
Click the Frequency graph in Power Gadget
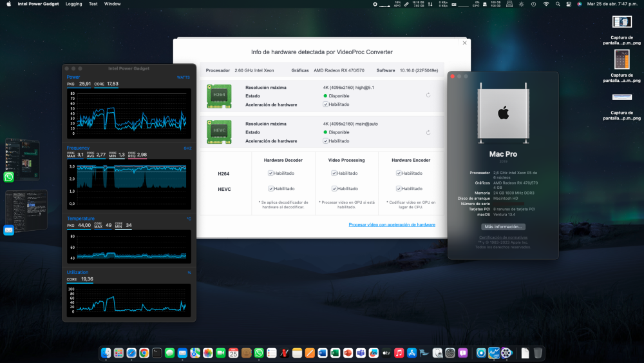point(129,184)
